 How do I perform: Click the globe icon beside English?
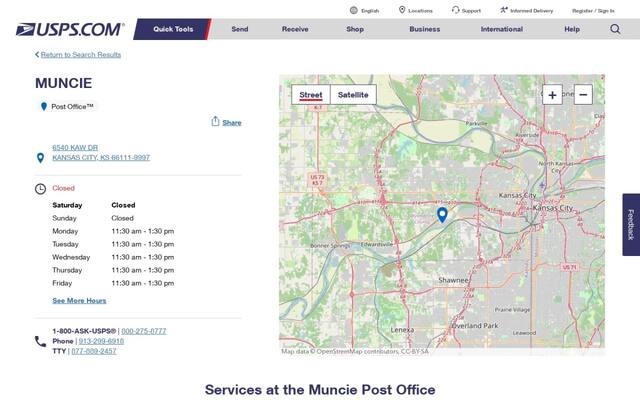(353, 11)
